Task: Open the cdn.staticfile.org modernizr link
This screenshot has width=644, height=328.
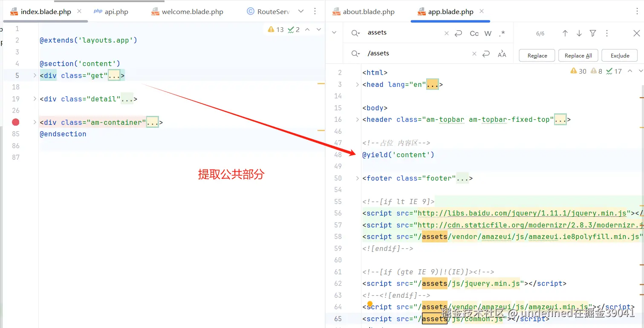Action: coord(530,225)
